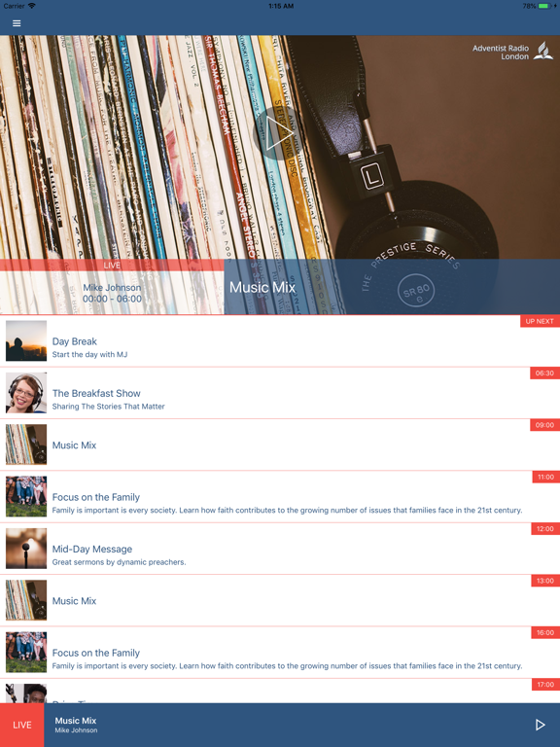Open the Mid-Day Message show title
Viewport: 560px width, 747px height.
pyautogui.click(x=92, y=549)
